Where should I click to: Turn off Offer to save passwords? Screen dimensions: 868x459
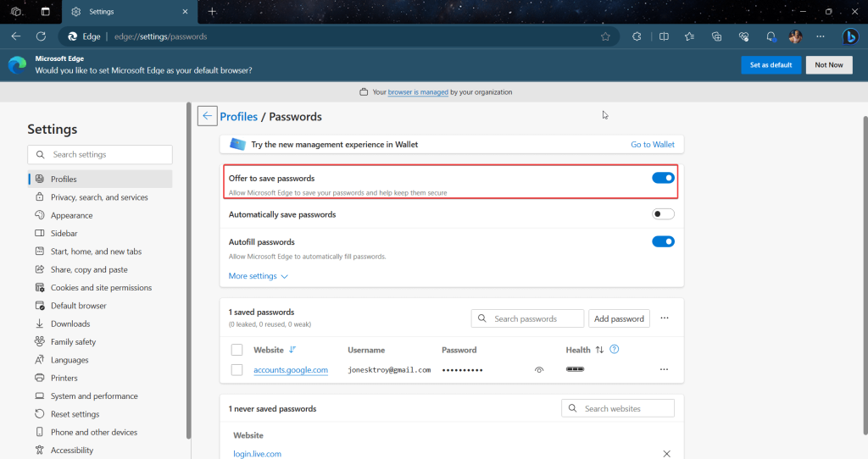663,178
